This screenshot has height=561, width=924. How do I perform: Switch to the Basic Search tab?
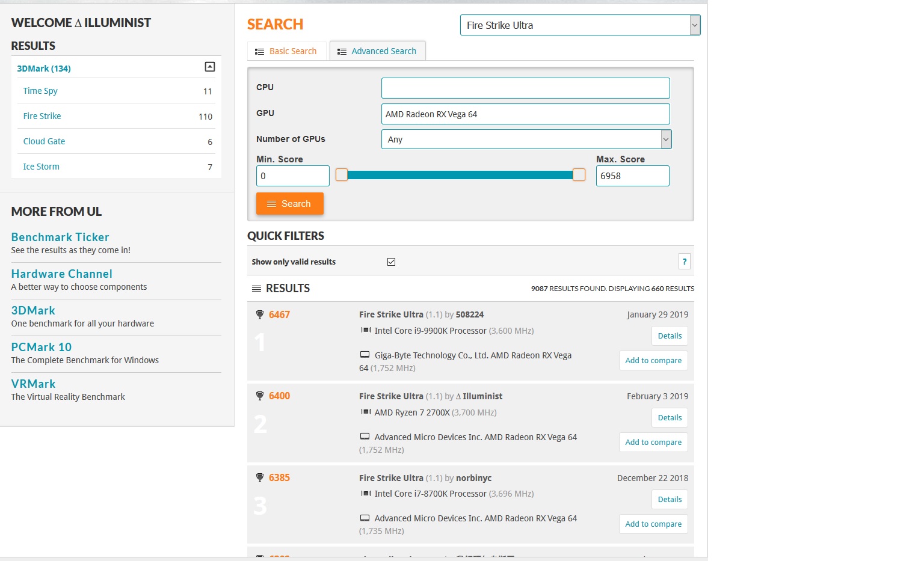(286, 51)
